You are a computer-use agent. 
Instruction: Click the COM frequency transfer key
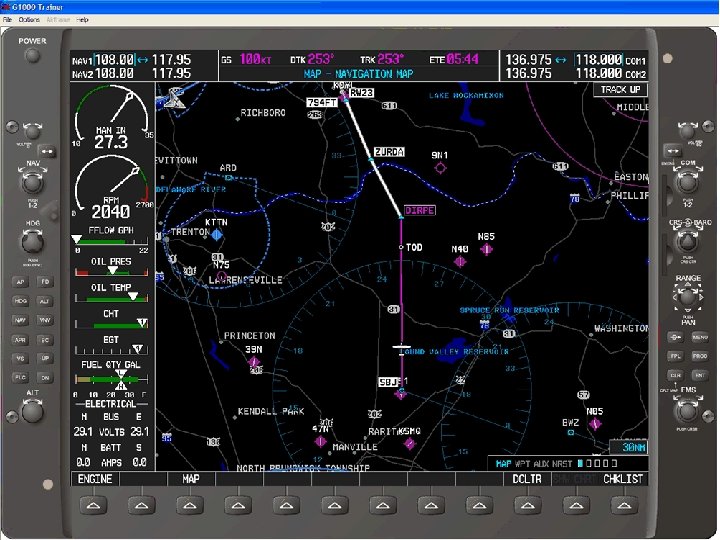pyautogui.click(x=673, y=151)
